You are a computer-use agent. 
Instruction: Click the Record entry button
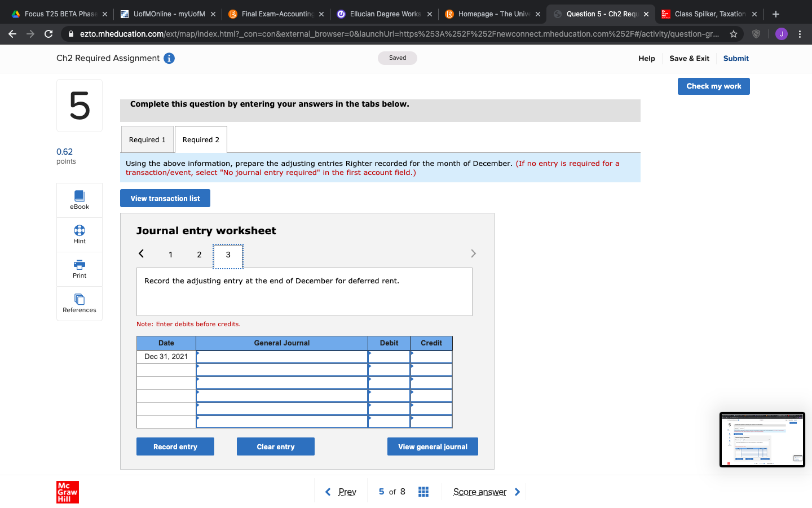tap(175, 446)
